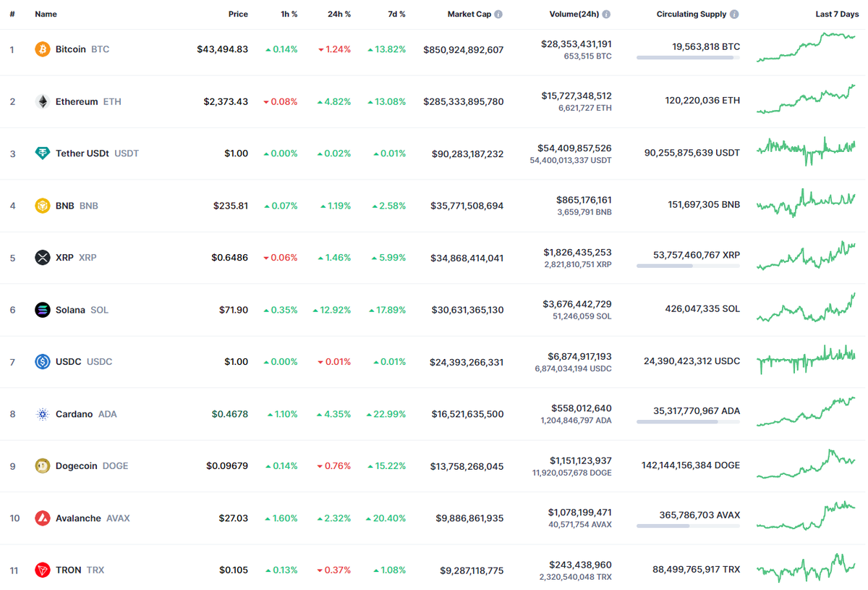Click the Market Cap info icon

[498, 14]
